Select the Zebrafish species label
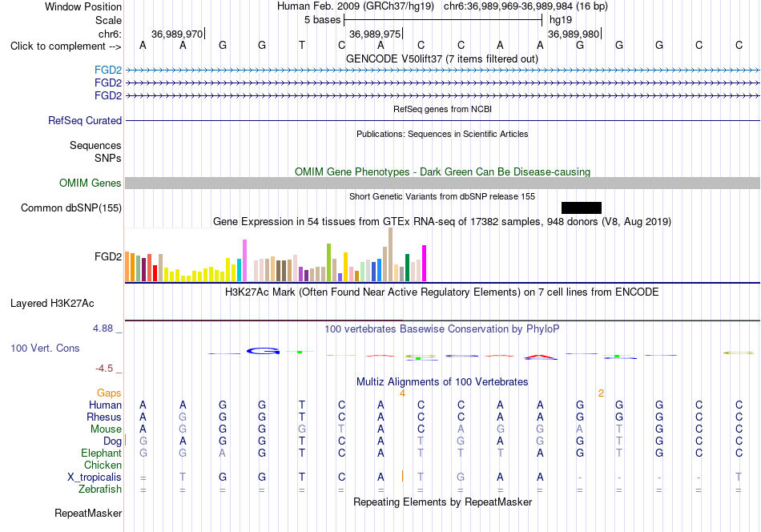Screen dimensions: 761x532 tap(100, 489)
